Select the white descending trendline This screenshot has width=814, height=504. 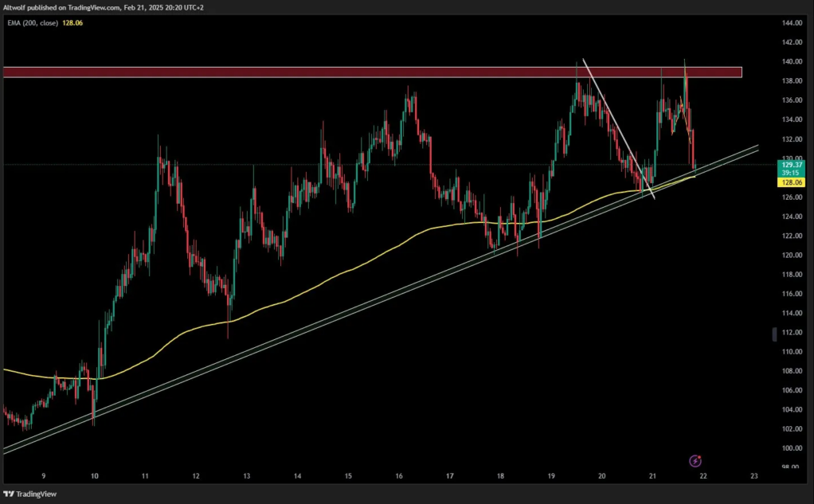(x=618, y=129)
